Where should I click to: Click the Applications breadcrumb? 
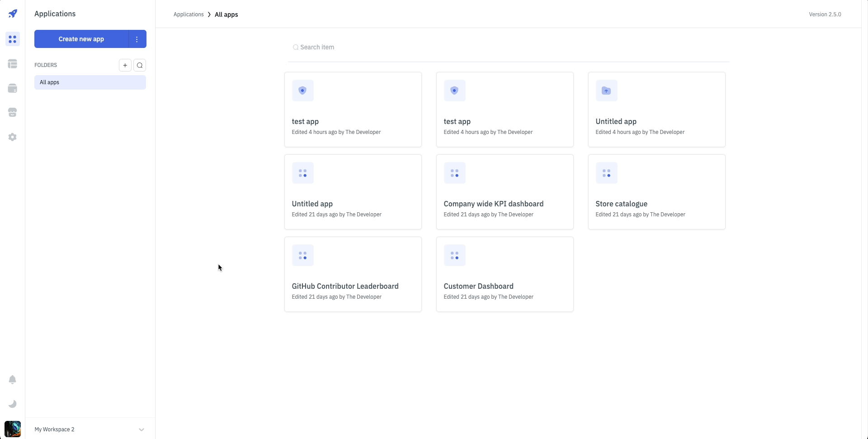click(189, 14)
